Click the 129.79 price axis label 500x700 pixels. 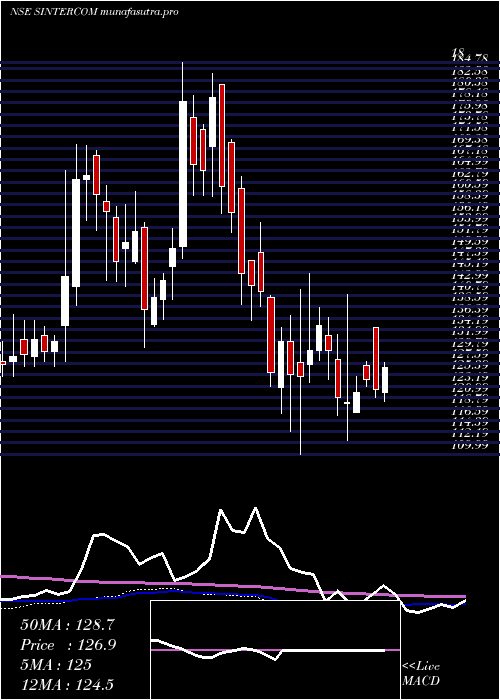coord(471,343)
